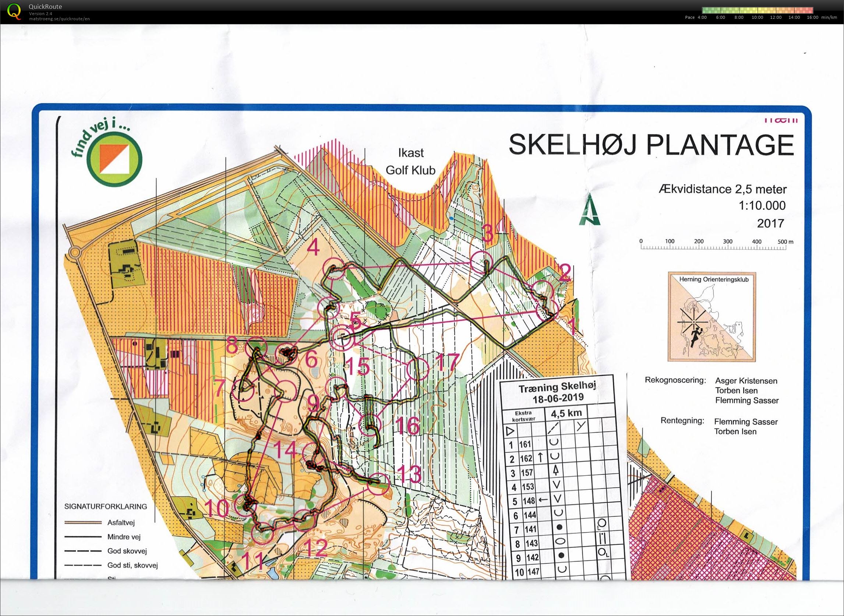The width and height of the screenshot is (844, 616).
Task: Click control circle 3 on the map
Action: click(481, 263)
